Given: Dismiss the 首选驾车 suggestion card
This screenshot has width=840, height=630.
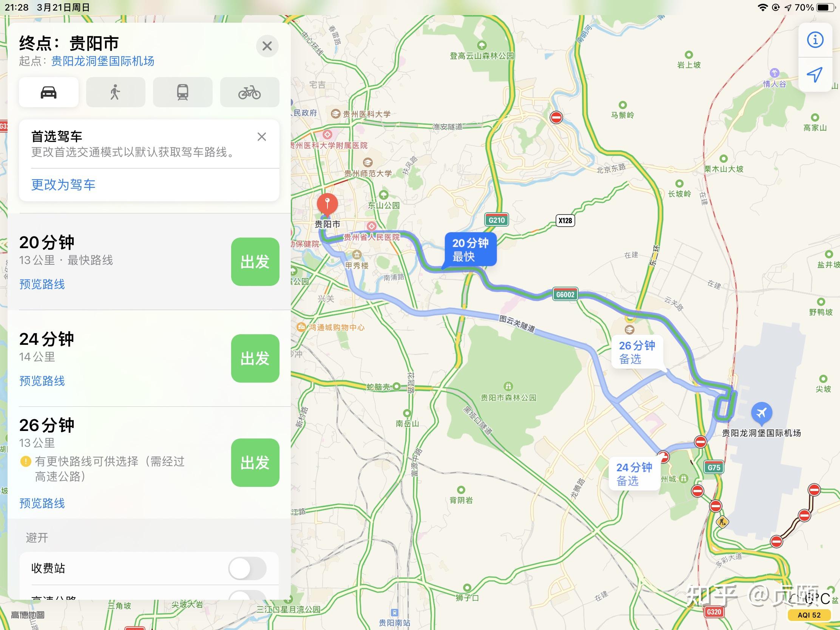Looking at the screenshot, I should coord(262,137).
